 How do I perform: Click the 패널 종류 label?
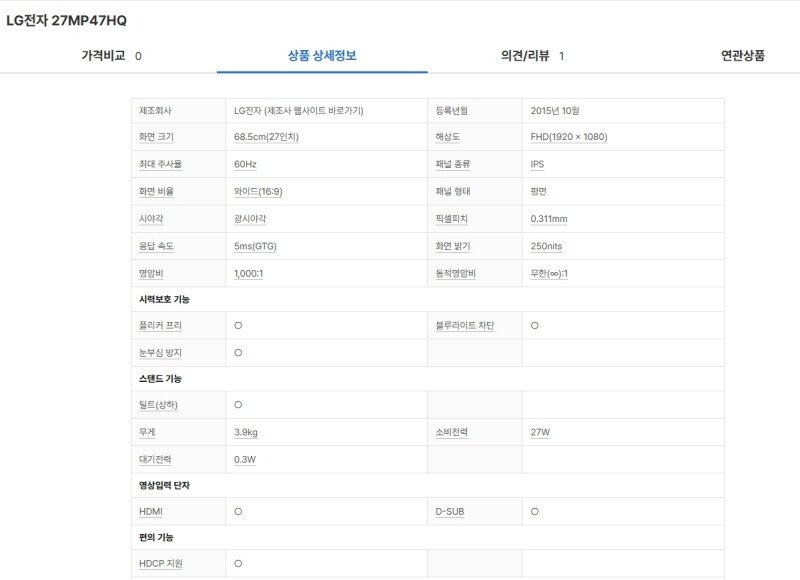(453, 164)
